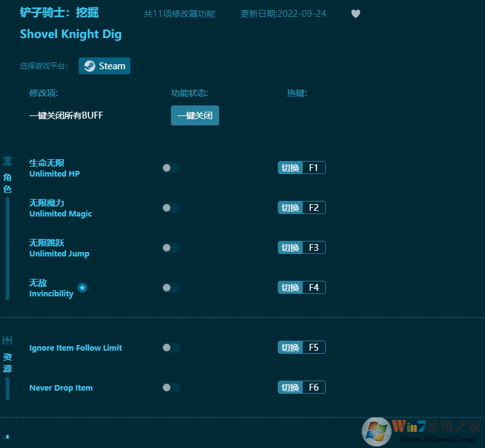
Task: Click the F1 hotkey switch button
Action: pyautogui.click(x=301, y=168)
